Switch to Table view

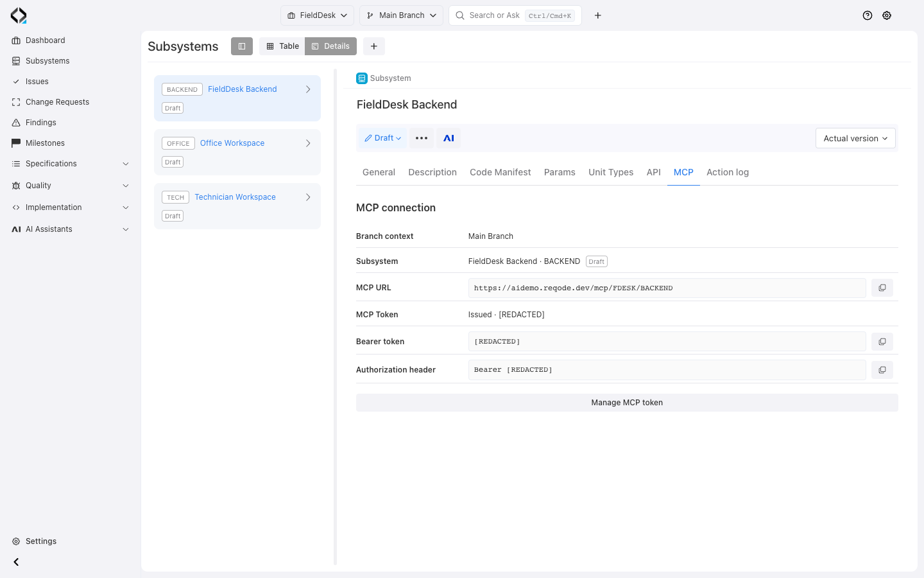[282, 46]
